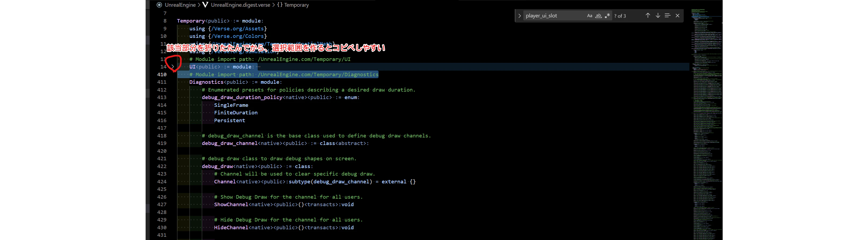This screenshot has height=240, width=868.
Task: Click the '? of 3' match count
Action: (x=620, y=16)
